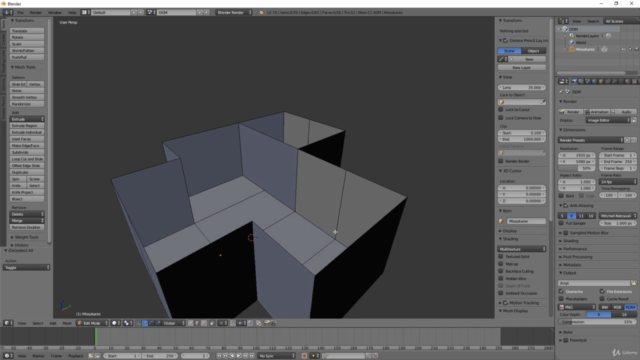Open Render Presets dropdown
Image resolution: width=640 pixels, height=360 pixels.
pos(591,140)
